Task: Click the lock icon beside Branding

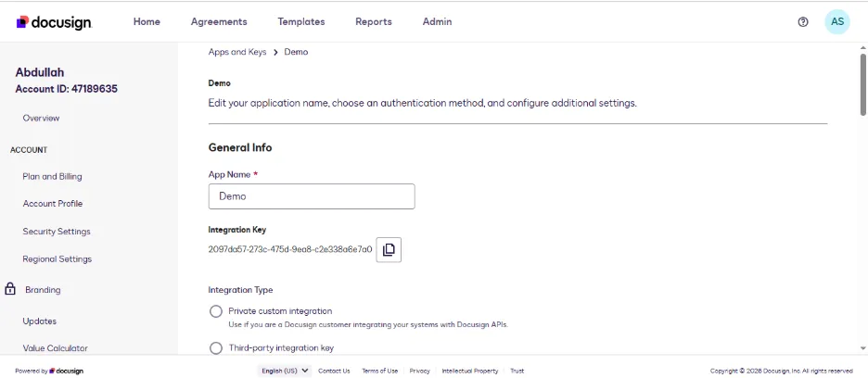Action: coord(10,289)
